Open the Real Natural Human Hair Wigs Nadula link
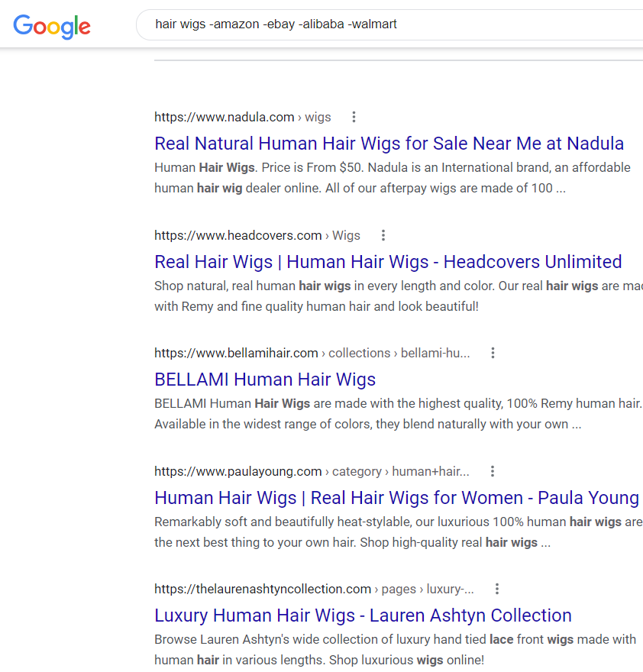 click(389, 144)
